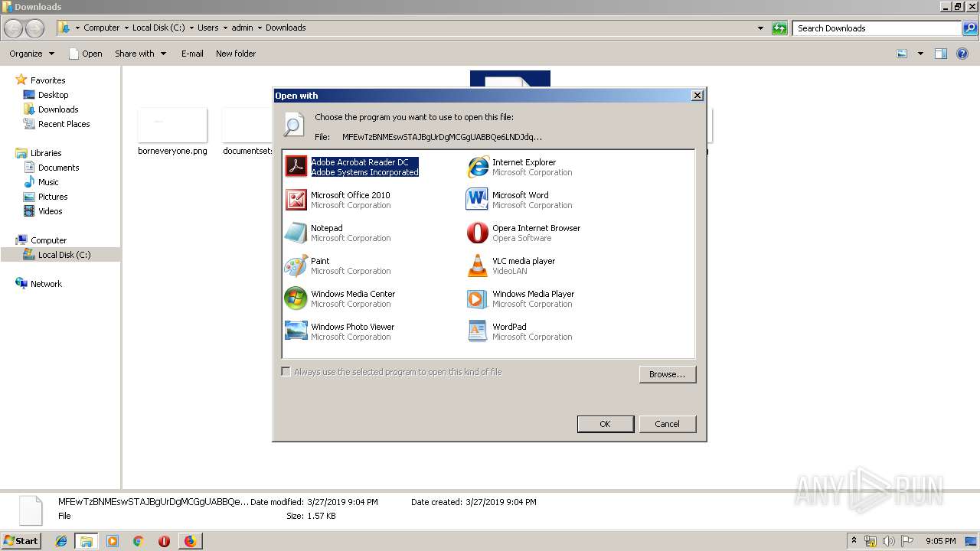Viewport: 980px width, 551px height.
Task: Launch Opera from the taskbar
Action: [x=164, y=541]
